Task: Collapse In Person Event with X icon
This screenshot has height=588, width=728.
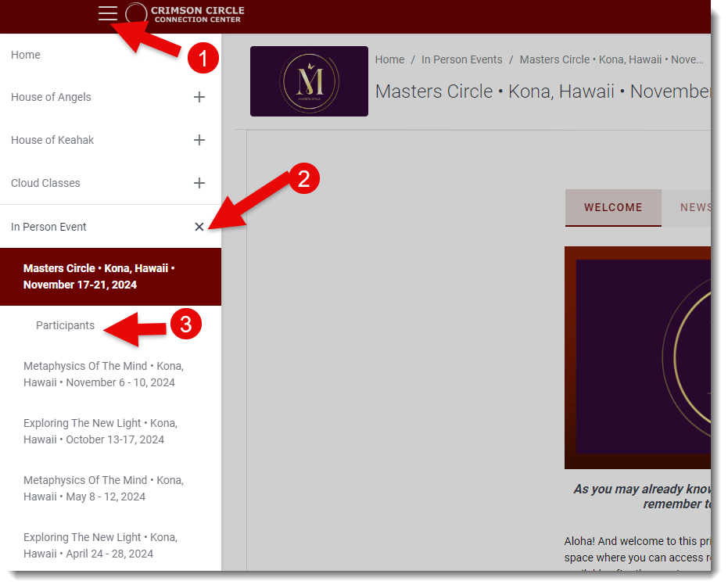Action: pos(199,227)
